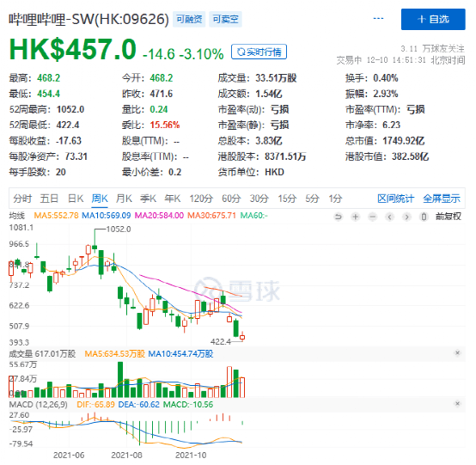Click the 52周最高 1052.0 value
This screenshot has height=465, width=476.
70,109
